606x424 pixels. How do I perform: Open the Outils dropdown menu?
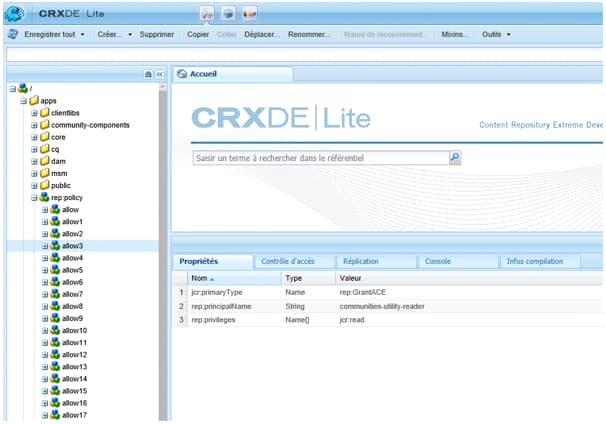[x=496, y=34]
